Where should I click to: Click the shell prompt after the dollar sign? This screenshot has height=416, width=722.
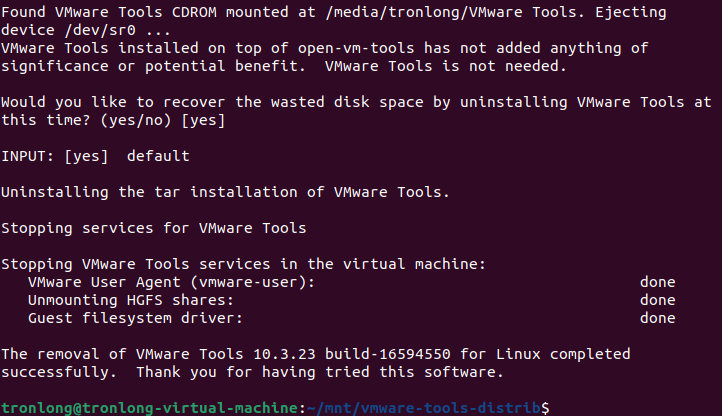pos(554,408)
